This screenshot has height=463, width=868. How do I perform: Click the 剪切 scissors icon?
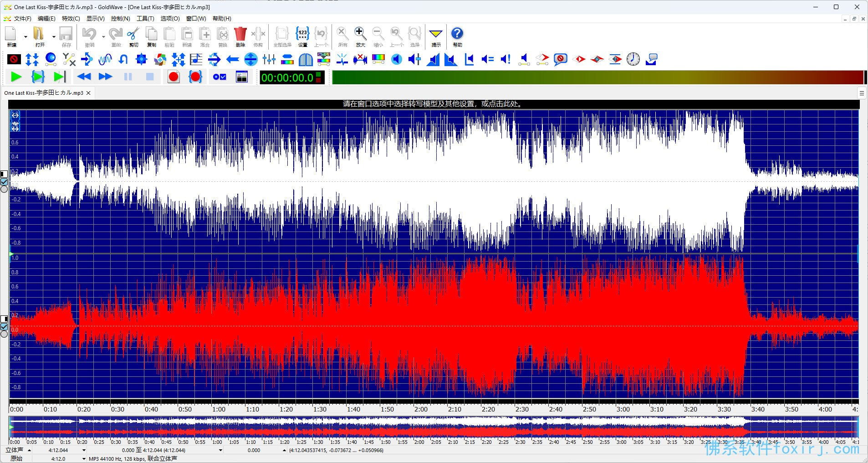pos(133,36)
